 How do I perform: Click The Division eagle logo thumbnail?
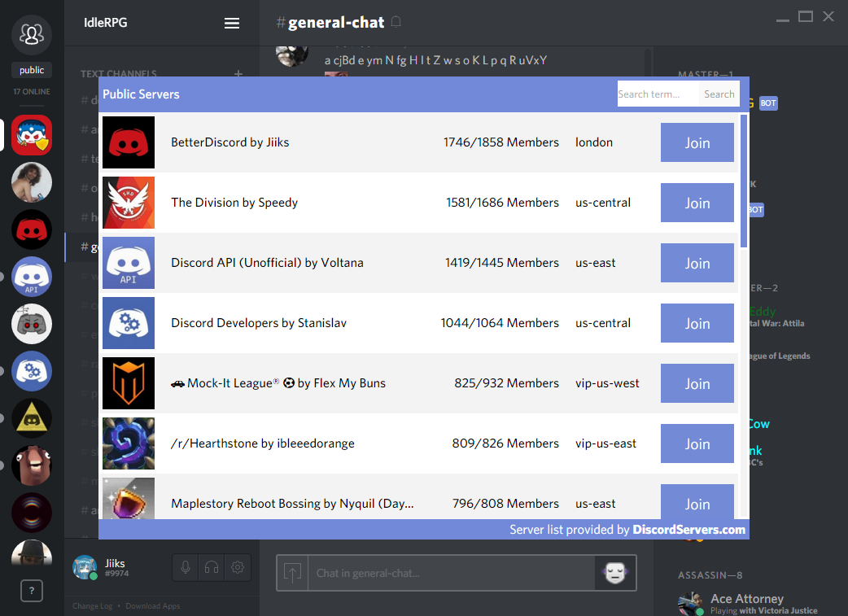pyautogui.click(x=129, y=203)
